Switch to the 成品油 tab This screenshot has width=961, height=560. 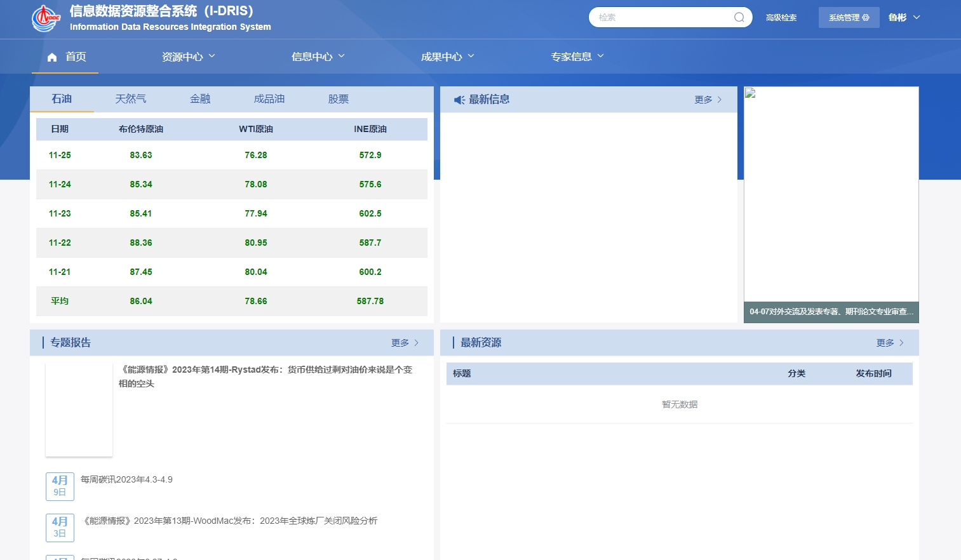click(x=269, y=99)
